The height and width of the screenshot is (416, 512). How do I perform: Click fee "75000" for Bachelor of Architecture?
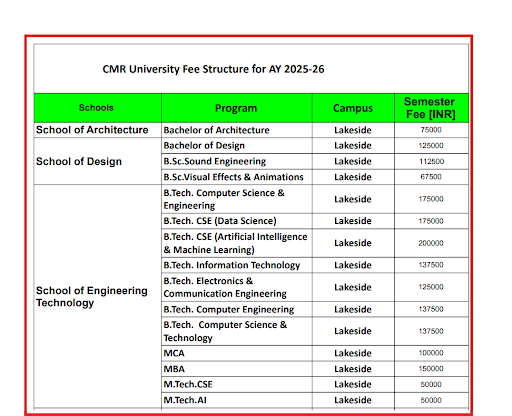click(x=431, y=130)
